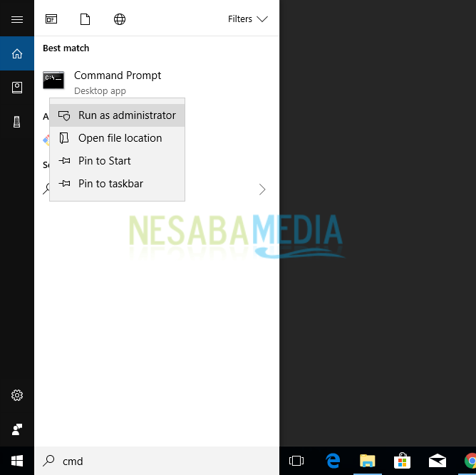Image resolution: width=476 pixels, height=475 pixels.
Task: Click the Windows Start button
Action: pos(17,461)
